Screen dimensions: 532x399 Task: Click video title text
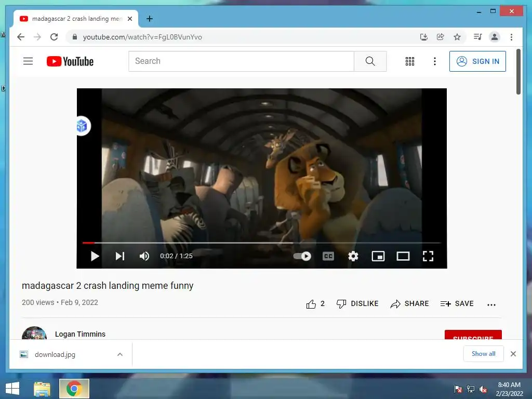tap(108, 286)
